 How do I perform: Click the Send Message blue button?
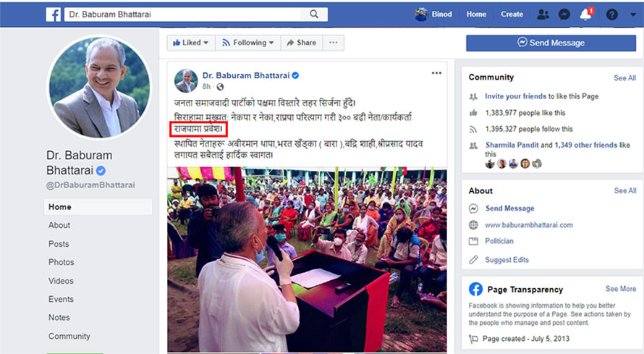click(x=551, y=43)
